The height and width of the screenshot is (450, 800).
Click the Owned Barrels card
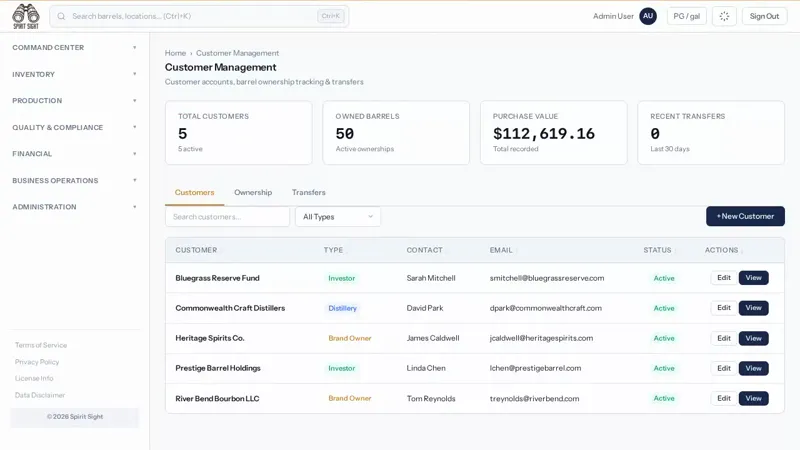pyautogui.click(x=396, y=133)
